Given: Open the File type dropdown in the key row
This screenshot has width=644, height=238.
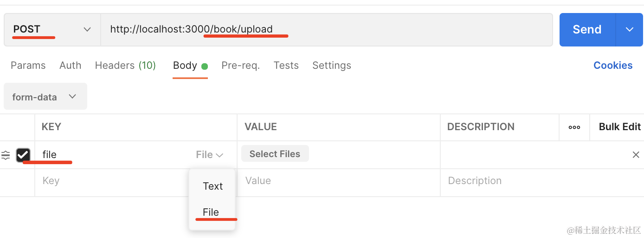Looking at the screenshot, I should tap(210, 155).
